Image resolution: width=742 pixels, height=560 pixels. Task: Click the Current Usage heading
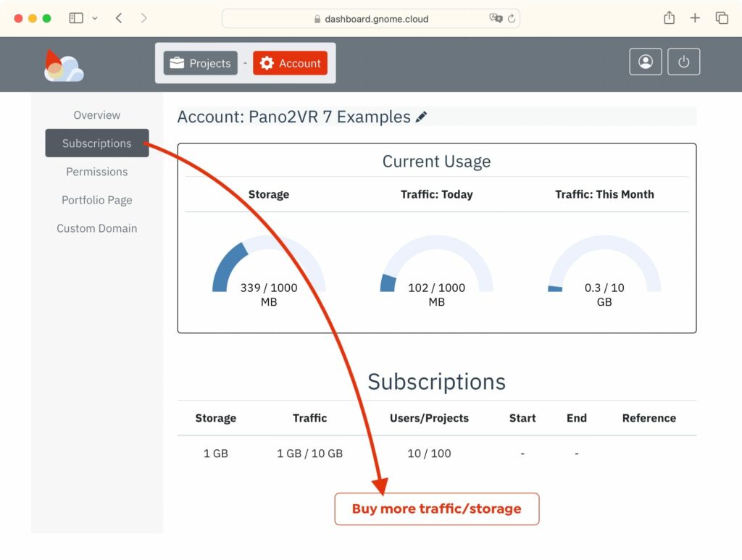(x=436, y=162)
